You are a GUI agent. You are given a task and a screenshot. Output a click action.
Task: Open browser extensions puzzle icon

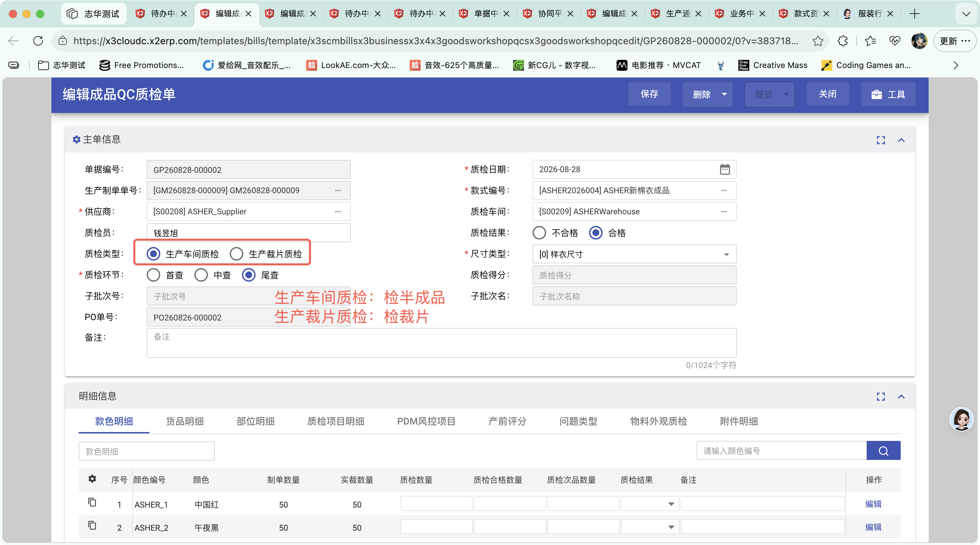[843, 41]
